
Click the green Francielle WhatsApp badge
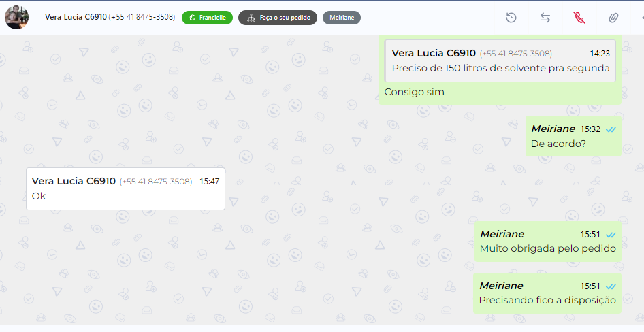click(207, 18)
